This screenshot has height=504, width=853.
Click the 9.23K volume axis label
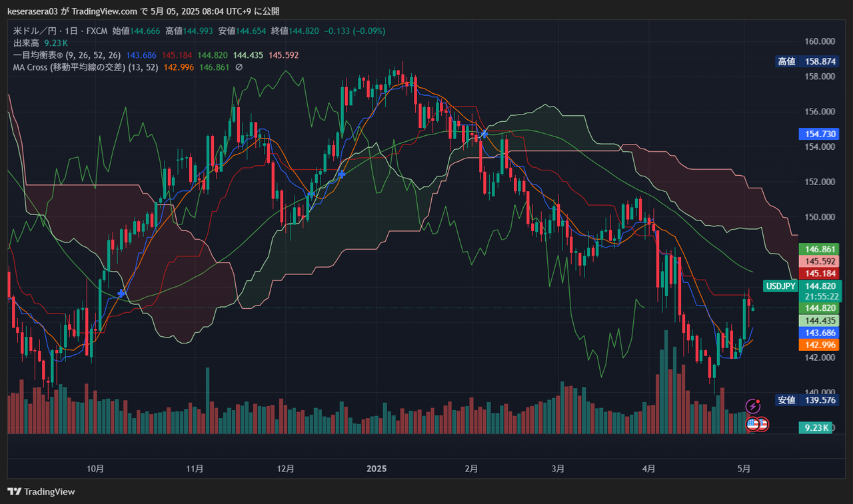click(816, 428)
